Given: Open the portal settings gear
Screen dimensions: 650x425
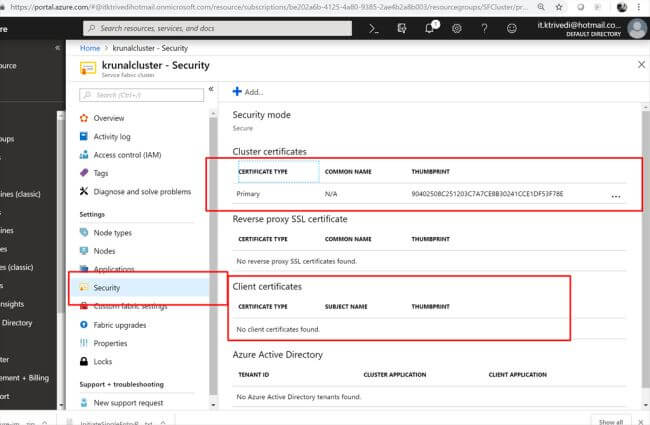Looking at the screenshot, I should coord(457,29).
